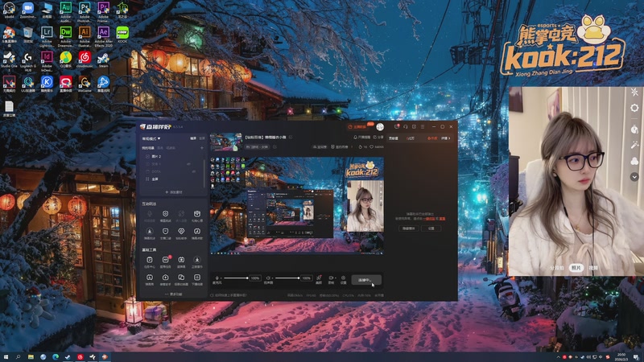644x362 pixels.
Task: Open the speaker dropdown arrow
Action: pos(273,278)
